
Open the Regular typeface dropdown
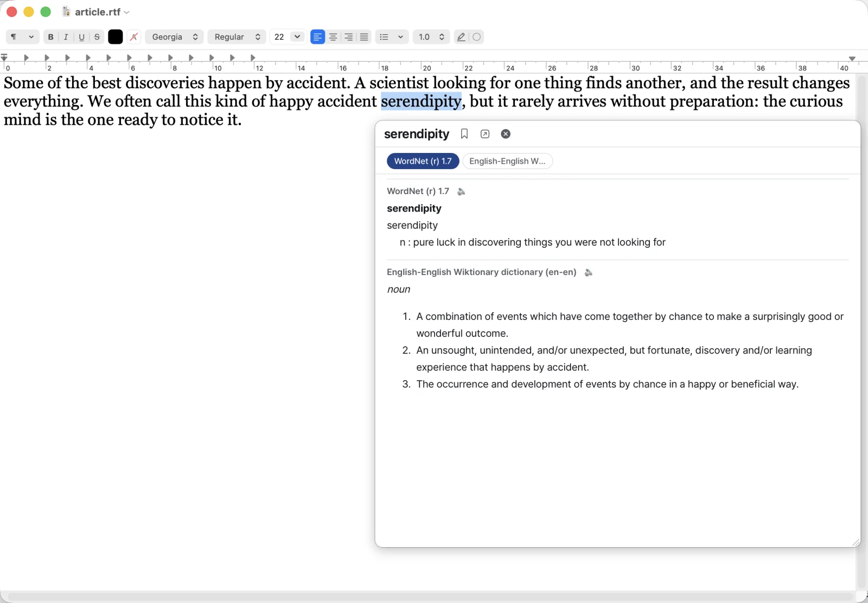(x=237, y=37)
